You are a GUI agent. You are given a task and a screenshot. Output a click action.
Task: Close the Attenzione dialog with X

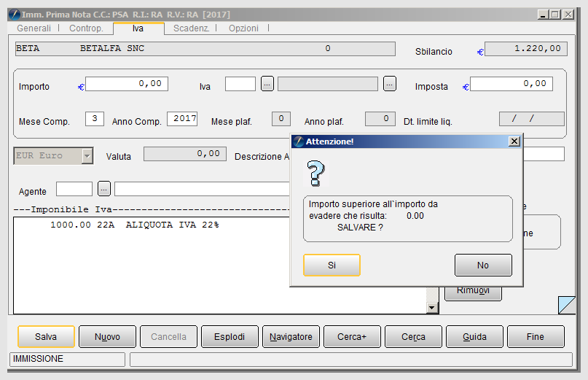point(514,141)
